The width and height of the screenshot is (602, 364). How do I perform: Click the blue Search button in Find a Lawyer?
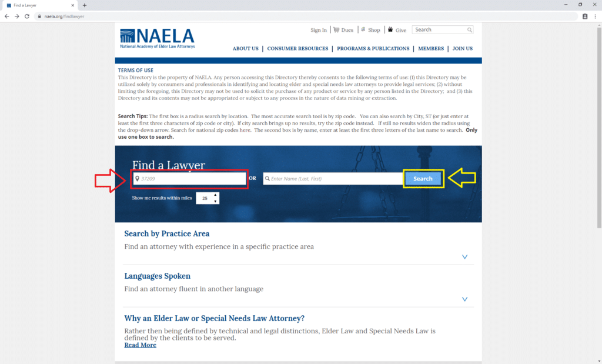point(423,179)
